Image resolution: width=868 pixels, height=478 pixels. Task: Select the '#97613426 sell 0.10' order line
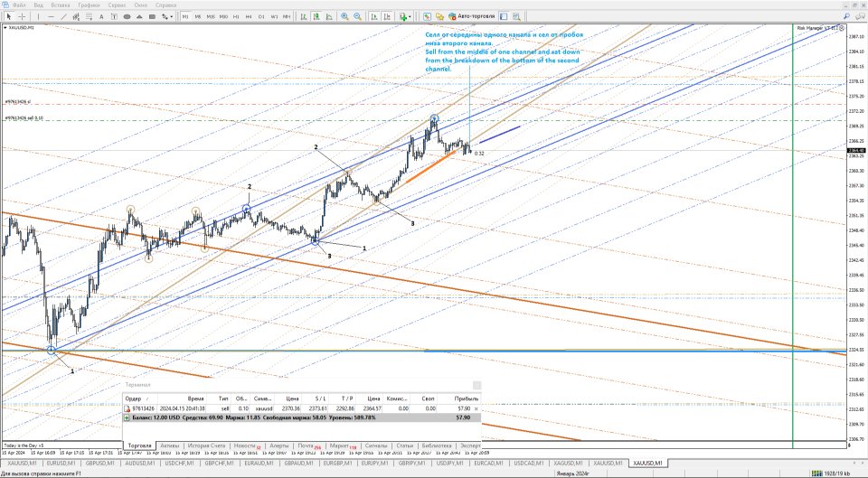pyautogui.click(x=25, y=117)
